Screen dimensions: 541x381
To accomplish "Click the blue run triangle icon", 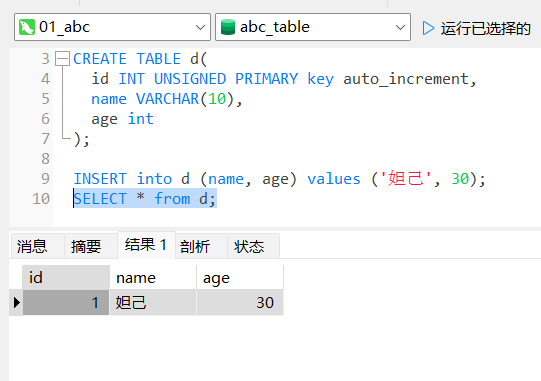I will [428, 28].
